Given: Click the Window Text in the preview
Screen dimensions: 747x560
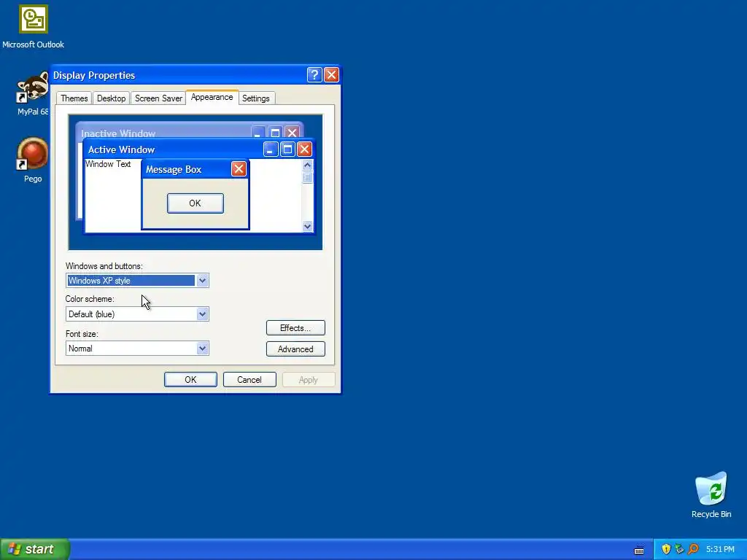Looking at the screenshot, I should tap(108, 164).
